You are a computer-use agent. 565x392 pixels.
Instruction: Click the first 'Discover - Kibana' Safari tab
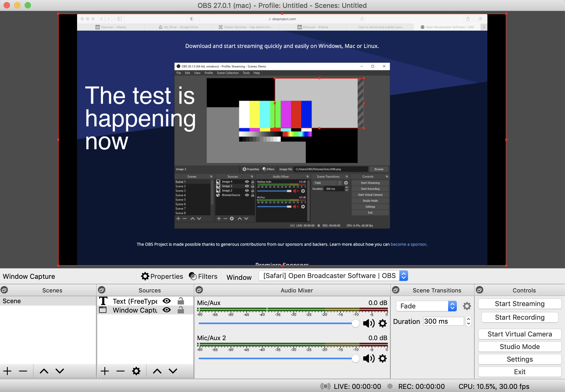[x=111, y=27]
